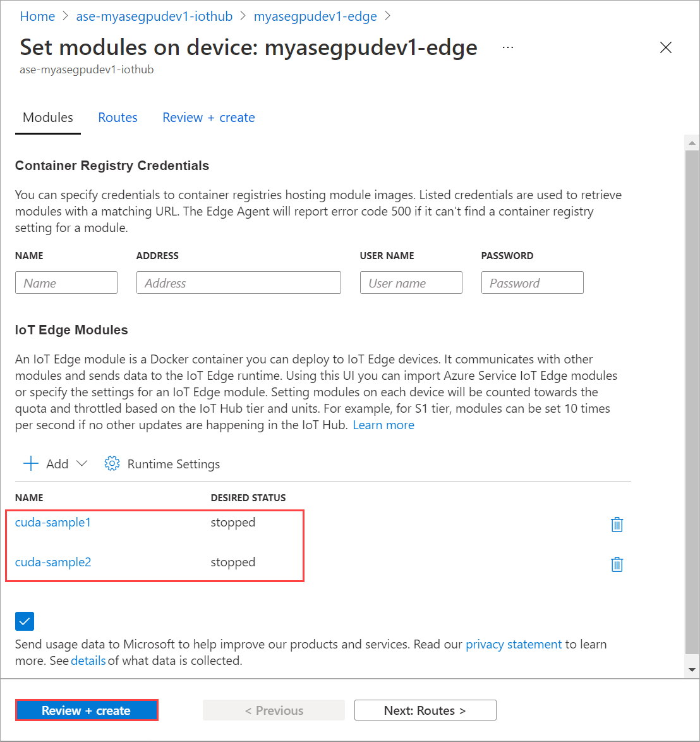Image resolution: width=700 pixels, height=742 pixels.
Task: Open the more options ellipsis menu
Action: tap(507, 47)
